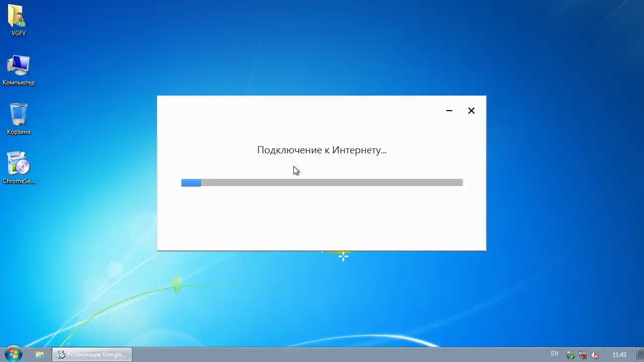
Task: Open the clock showing 11:49
Action: coord(619,355)
